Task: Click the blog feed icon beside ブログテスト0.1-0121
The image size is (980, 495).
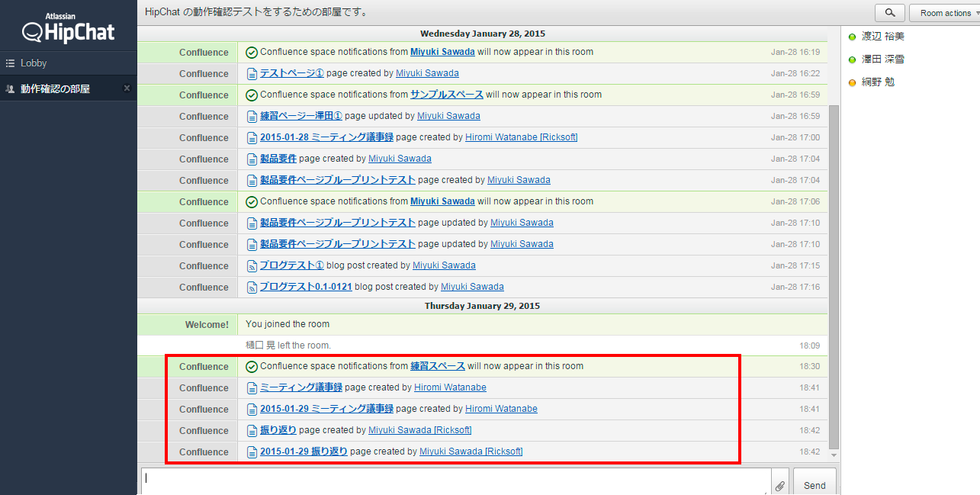Action: point(252,288)
